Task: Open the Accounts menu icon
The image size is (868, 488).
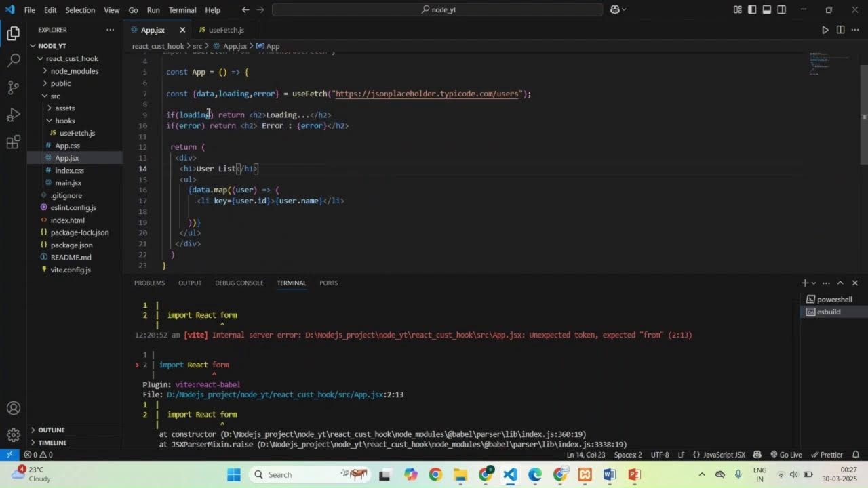Action: (x=13, y=408)
